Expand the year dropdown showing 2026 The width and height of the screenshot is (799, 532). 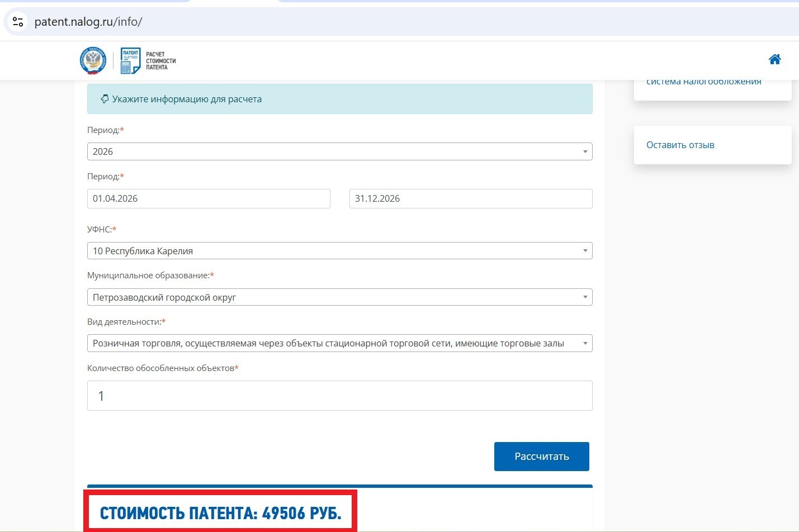pyautogui.click(x=339, y=151)
